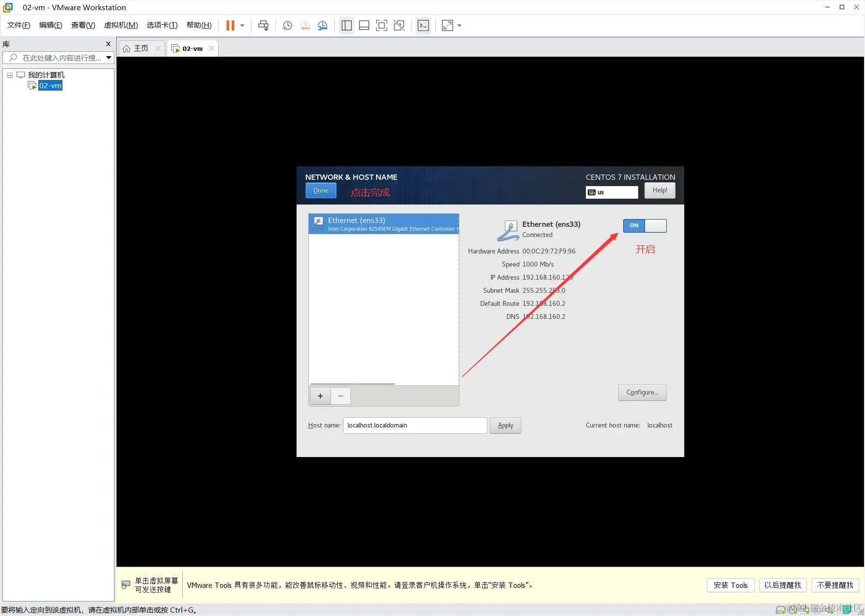Switch to full screen mode
Image resolution: width=865 pixels, height=616 pixels.
click(381, 26)
